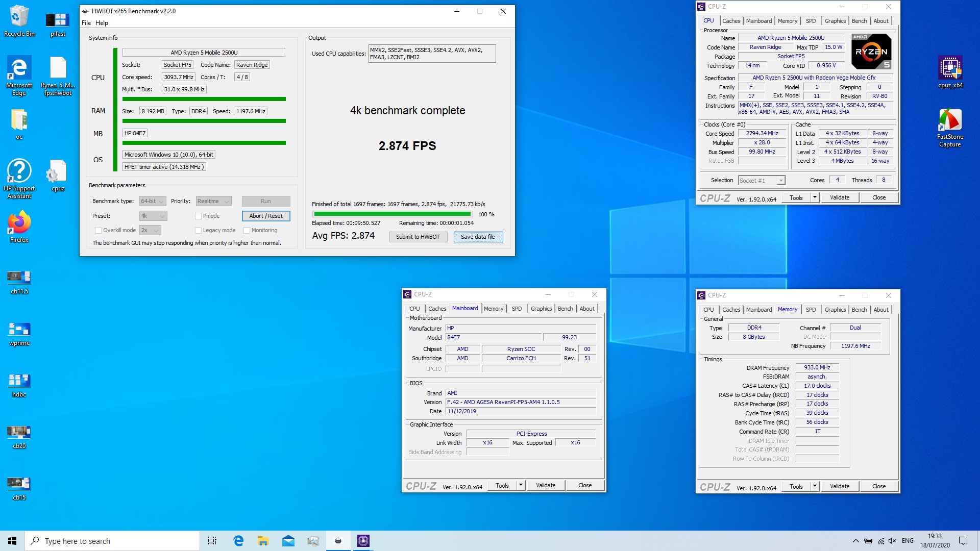The image size is (980, 551).
Task: Toggle the Pmode checkbox
Action: pyautogui.click(x=198, y=216)
